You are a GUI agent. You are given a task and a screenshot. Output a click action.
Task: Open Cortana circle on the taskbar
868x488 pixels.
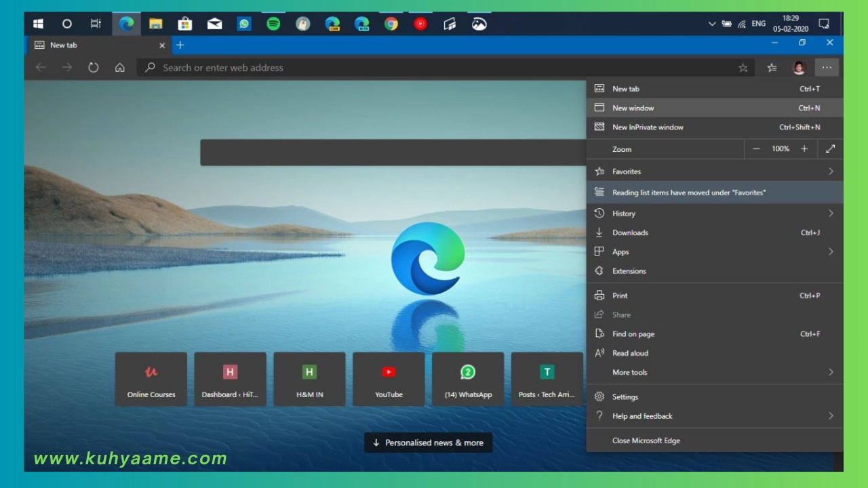(x=67, y=24)
